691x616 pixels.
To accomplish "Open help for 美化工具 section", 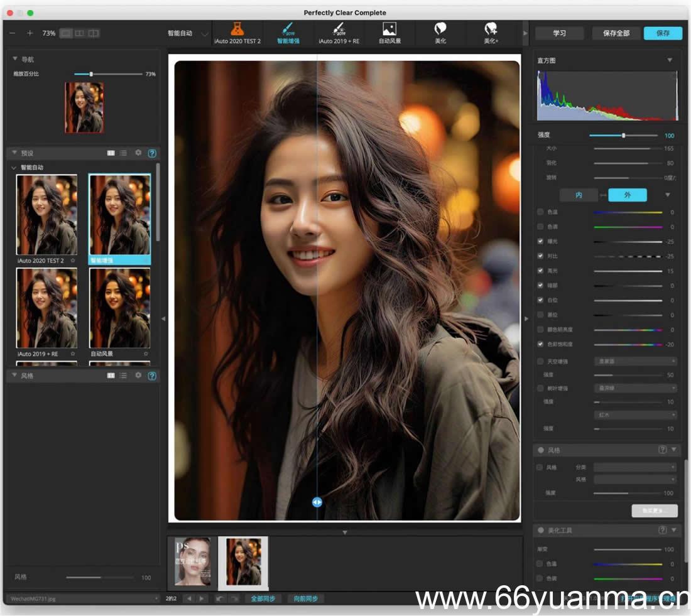I will tap(662, 530).
